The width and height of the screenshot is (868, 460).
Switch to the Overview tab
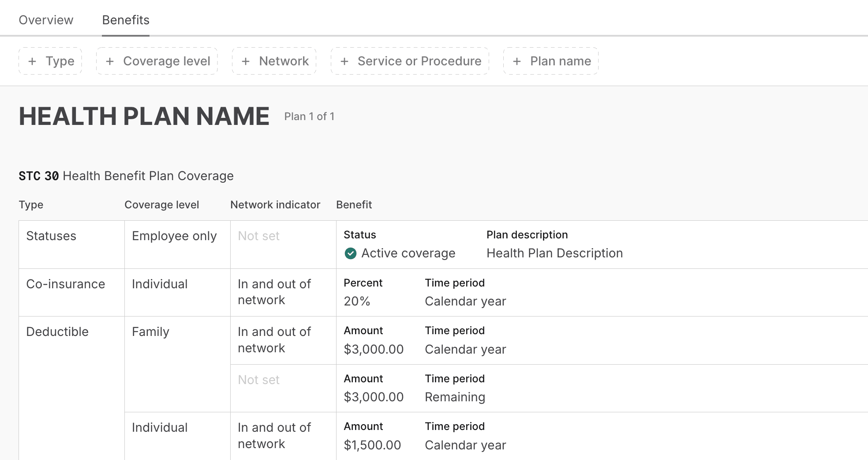coord(45,20)
